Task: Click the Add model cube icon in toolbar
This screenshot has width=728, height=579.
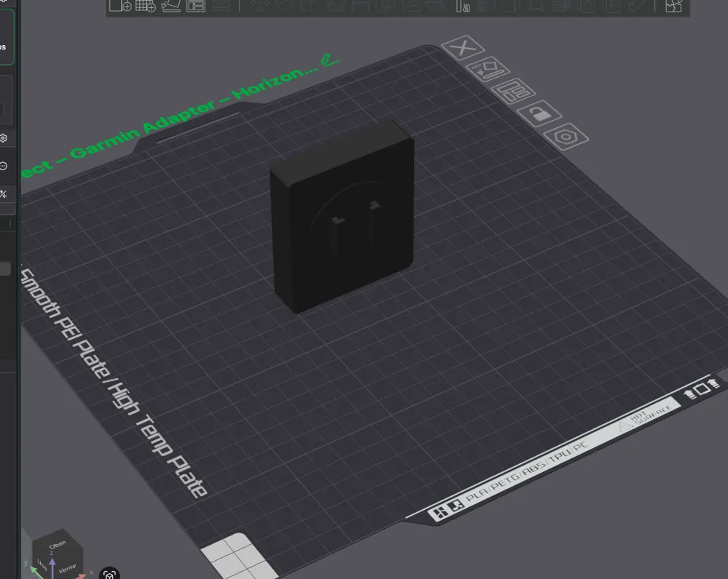Action: 120,6
